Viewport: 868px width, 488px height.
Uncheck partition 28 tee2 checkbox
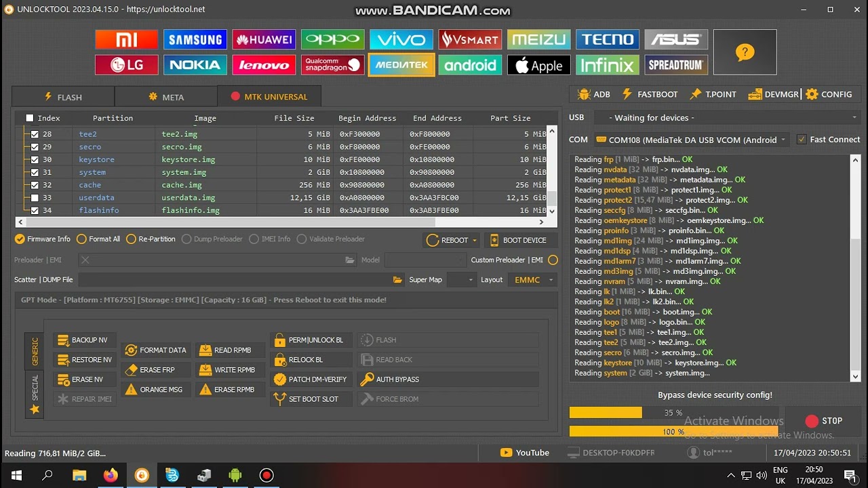coord(35,134)
